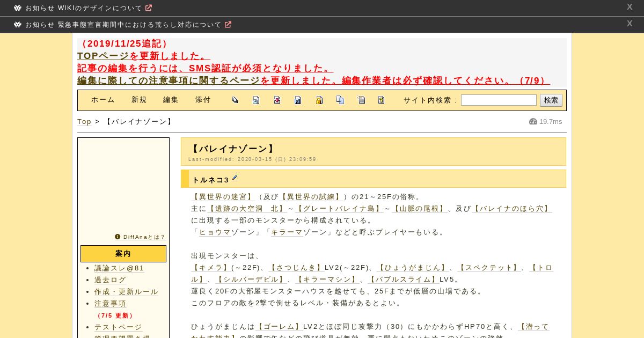Viewport: 644px width, 338px height.
Task: Click the pencil edit icon beside トルネコ3
Action: 235,178
